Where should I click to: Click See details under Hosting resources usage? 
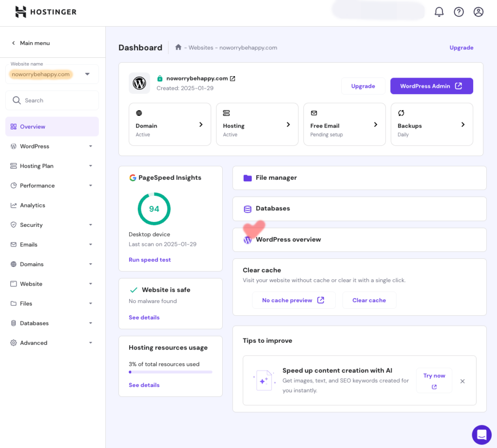(144, 385)
